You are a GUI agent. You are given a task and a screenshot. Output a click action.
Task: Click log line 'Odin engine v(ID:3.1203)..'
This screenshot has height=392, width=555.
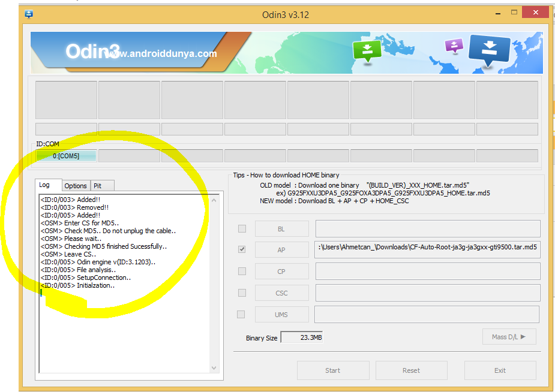[98, 262]
